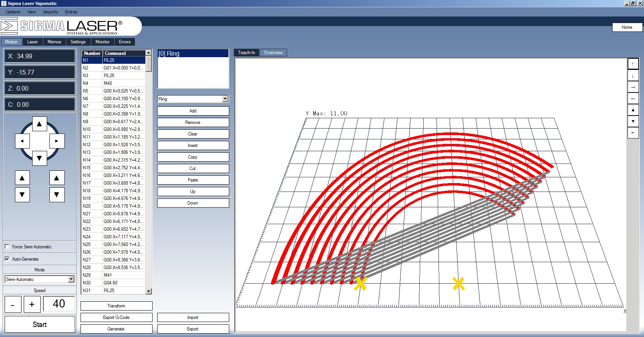Increase speed with the plus button

point(32,304)
